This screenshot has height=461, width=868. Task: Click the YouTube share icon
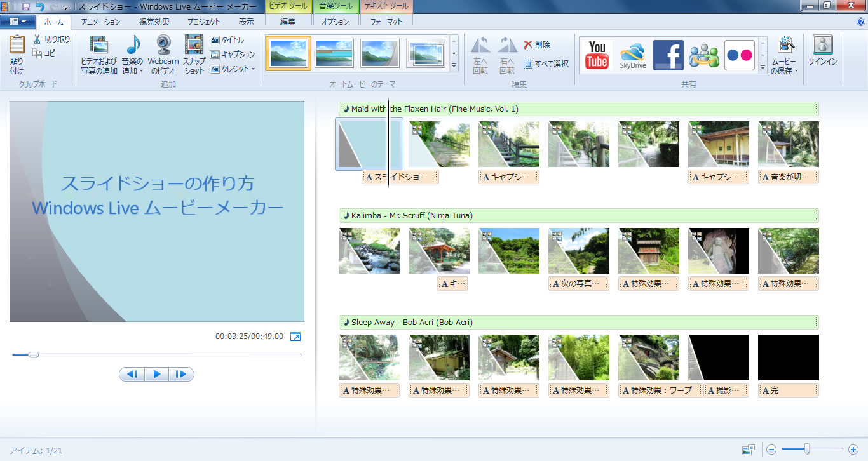(x=597, y=55)
